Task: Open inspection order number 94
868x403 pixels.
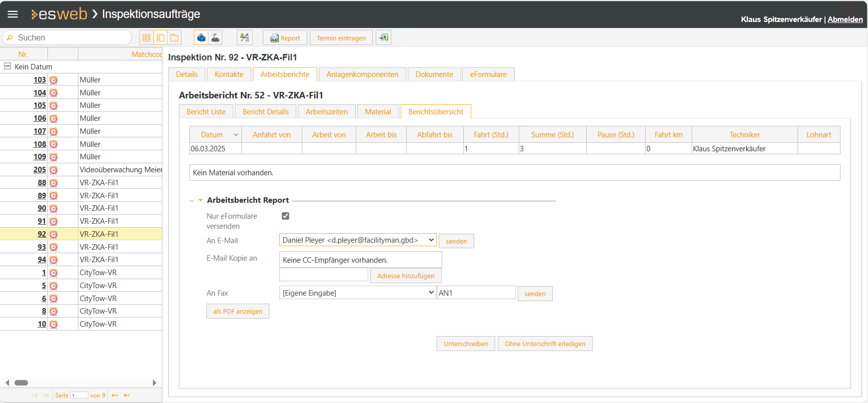Action: pos(42,260)
